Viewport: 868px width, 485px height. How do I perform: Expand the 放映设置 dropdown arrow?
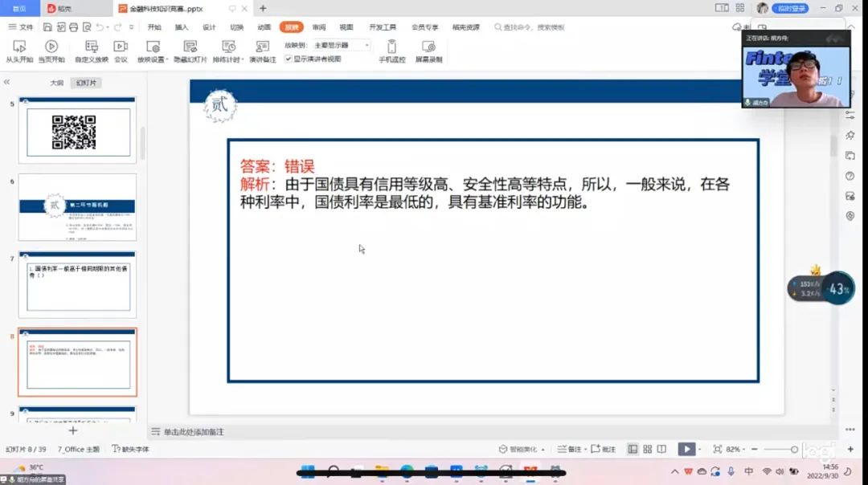point(167,60)
